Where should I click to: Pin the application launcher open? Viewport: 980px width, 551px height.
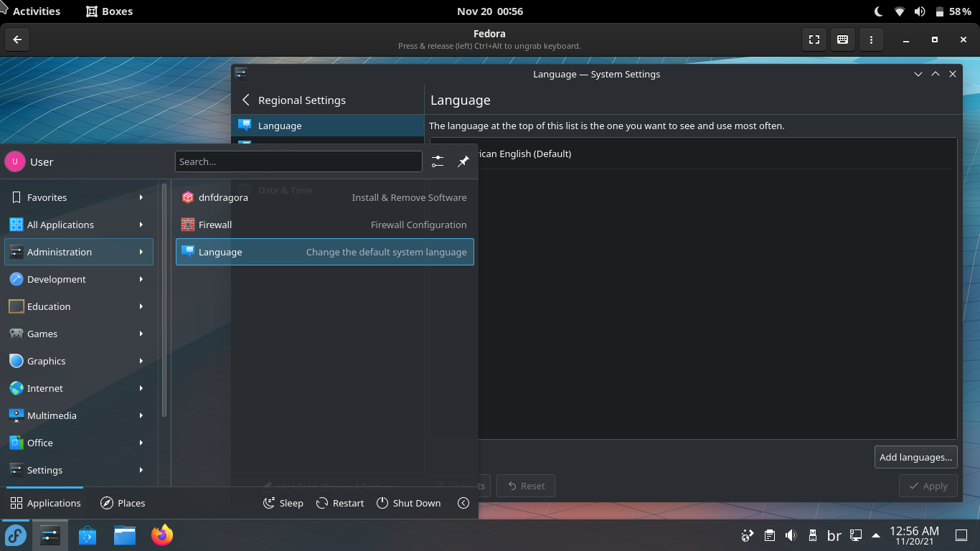click(463, 161)
